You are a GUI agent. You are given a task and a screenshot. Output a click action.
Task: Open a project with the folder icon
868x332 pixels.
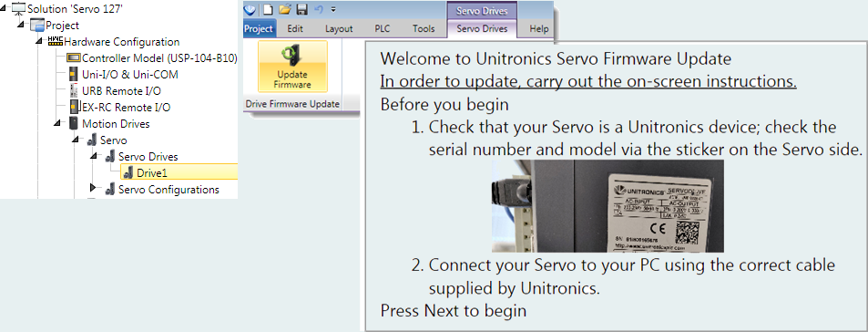click(x=284, y=9)
